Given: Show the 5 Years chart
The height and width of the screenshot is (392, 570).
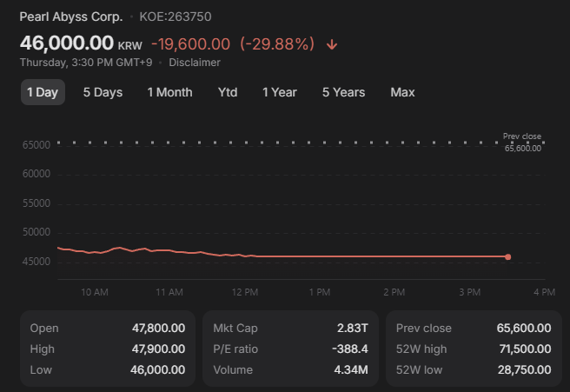Looking at the screenshot, I should pos(343,92).
